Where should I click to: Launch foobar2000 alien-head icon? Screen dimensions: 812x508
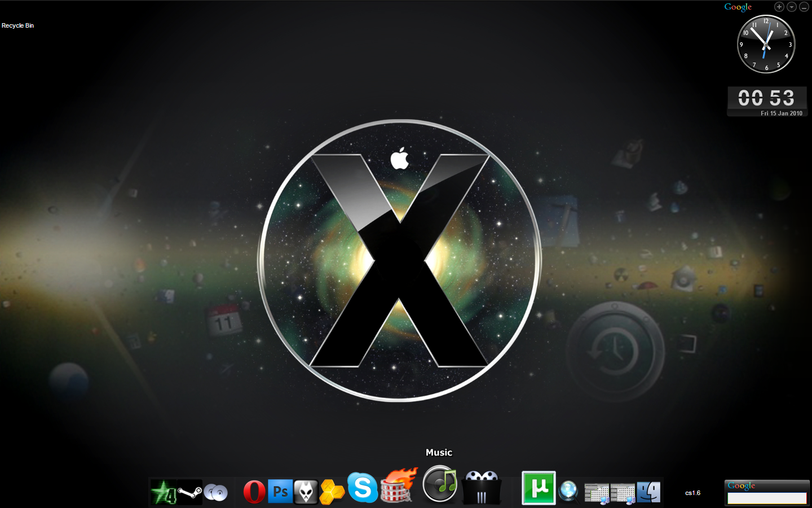click(x=306, y=492)
